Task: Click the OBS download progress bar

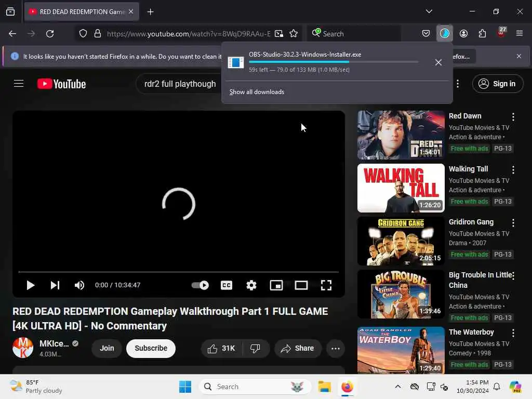Action: pos(333,62)
